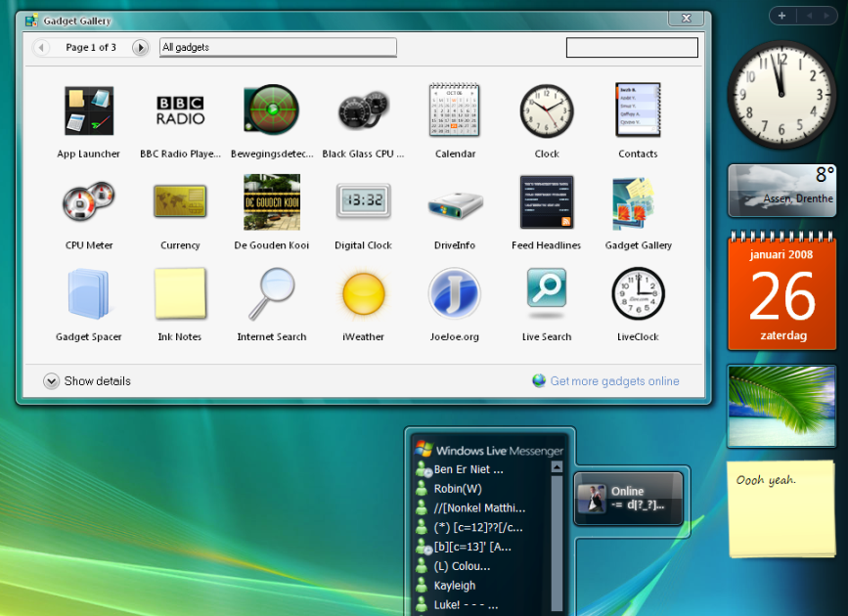Select the iWeather sun gadget

tap(364, 293)
